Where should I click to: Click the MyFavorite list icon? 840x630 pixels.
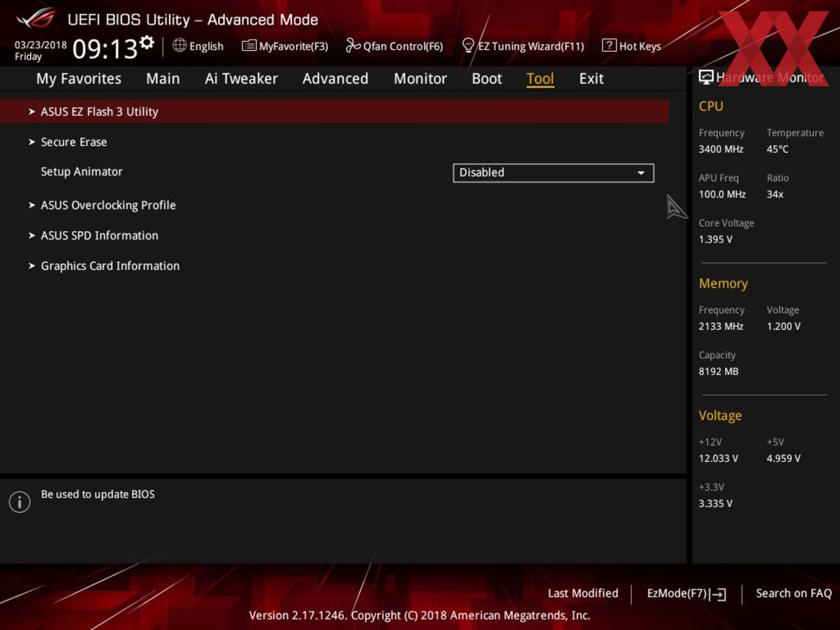tap(249, 46)
